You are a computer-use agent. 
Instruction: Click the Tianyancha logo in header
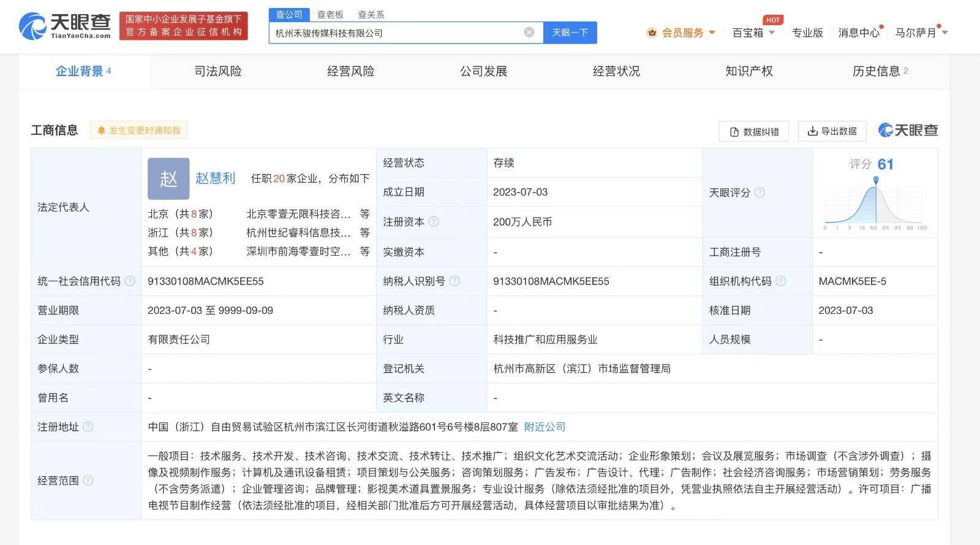pyautogui.click(x=65, y=26)
